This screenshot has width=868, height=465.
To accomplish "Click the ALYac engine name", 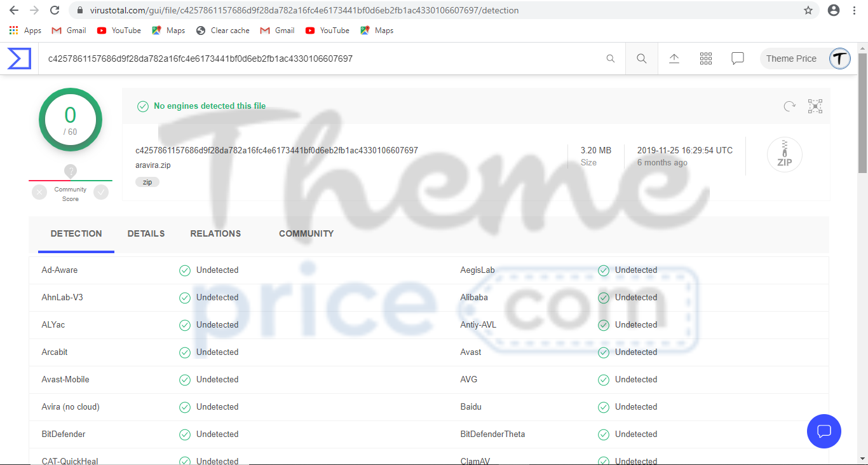I will click(x=53, y=325).
